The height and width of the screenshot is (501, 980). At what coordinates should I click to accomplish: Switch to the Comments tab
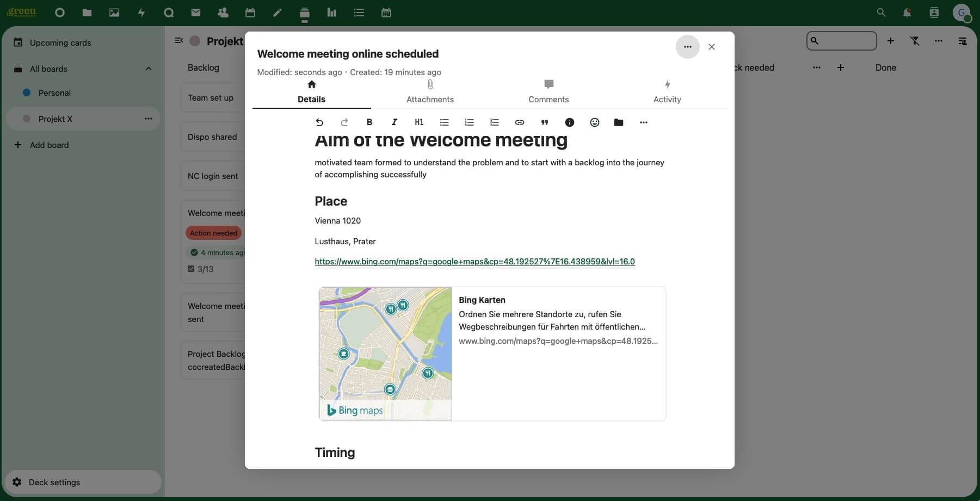pos(548,92)
